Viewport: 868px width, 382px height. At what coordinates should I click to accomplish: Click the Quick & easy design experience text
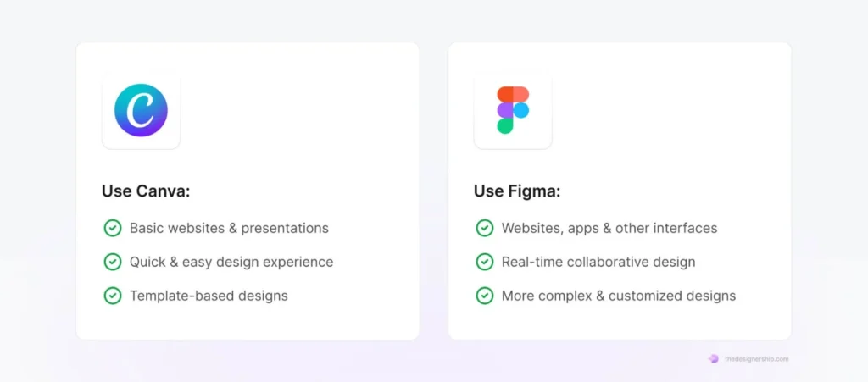point(231,262)
